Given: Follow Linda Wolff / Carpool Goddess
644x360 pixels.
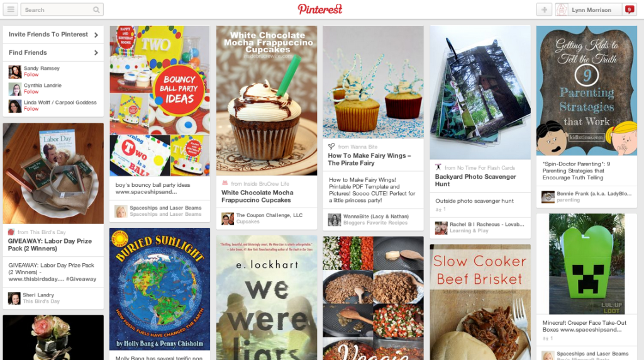Looking at the screenshot, I should coord(31,109).
